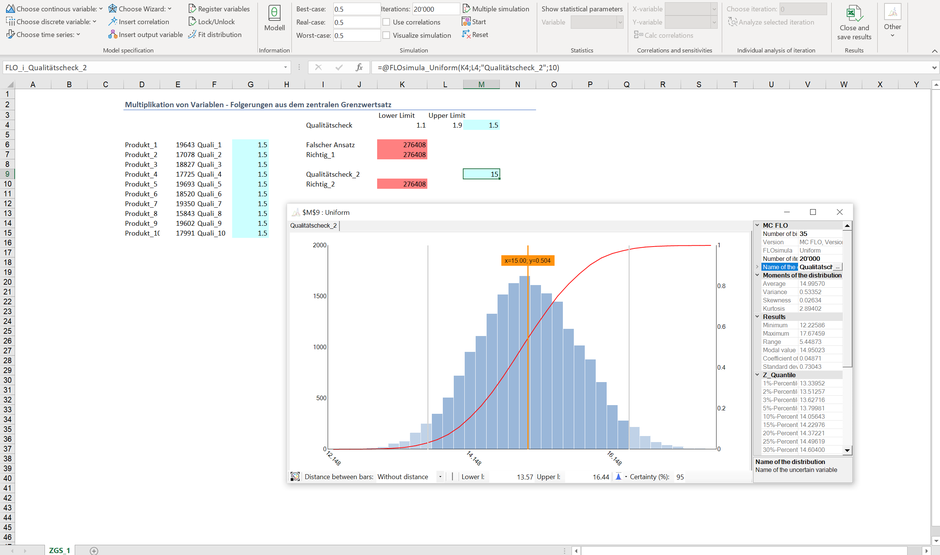
Task: Click the Real-case value field
Action: [356, 22]
